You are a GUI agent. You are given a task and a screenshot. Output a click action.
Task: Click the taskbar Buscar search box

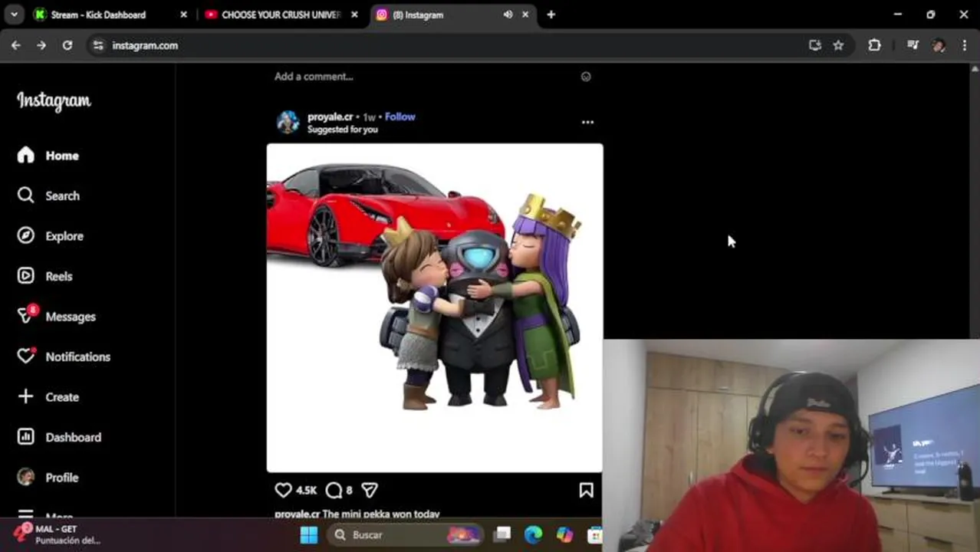[406, 534]
